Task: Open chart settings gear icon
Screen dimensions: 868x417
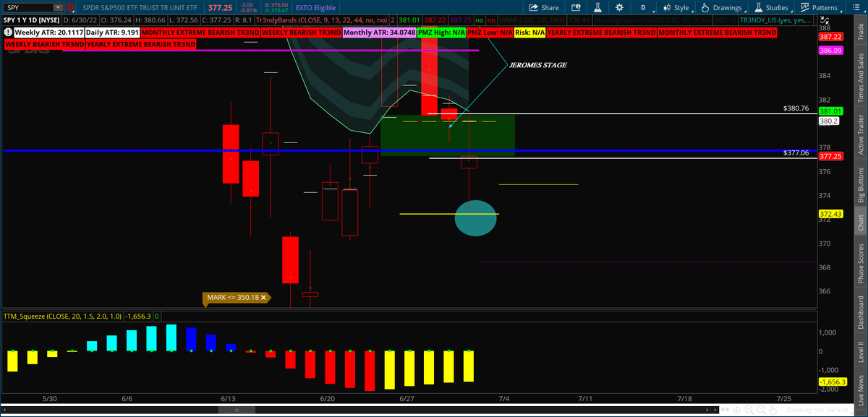Action: (620, 7)
